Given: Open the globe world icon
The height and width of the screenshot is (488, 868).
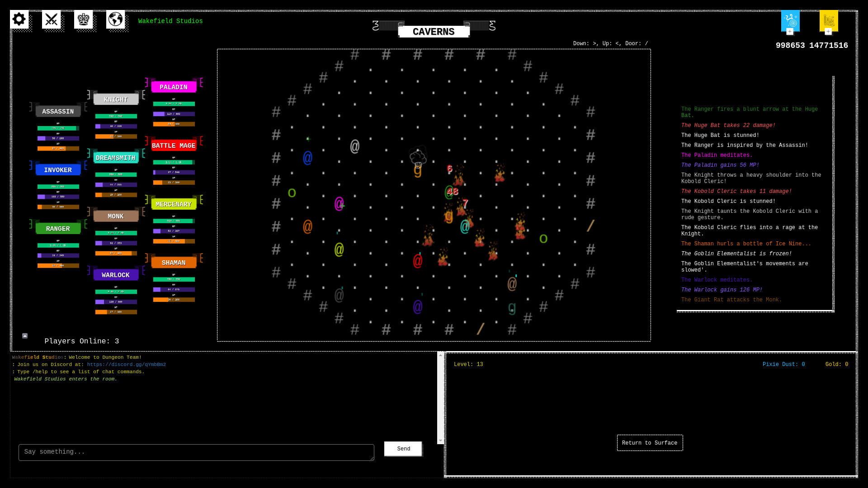Looking at the screenshot, I should pos(116,19).
